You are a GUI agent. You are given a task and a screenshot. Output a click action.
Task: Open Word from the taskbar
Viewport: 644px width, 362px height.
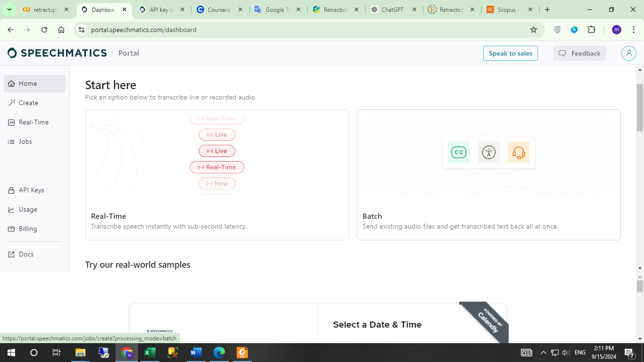pyautogui.click(x=196, y=353)
